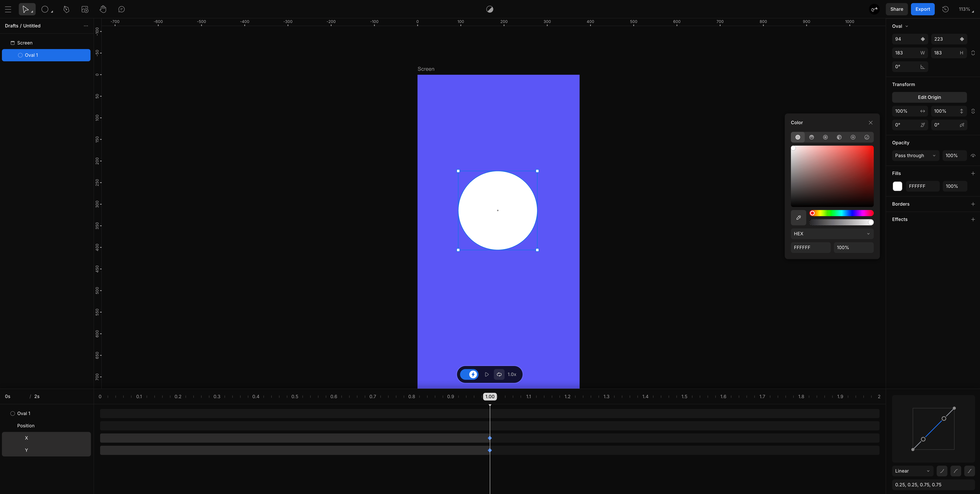The image size is (980, 494).
Task: Click the FFFFFF hex input in Color panel
Action: point(811,247)
